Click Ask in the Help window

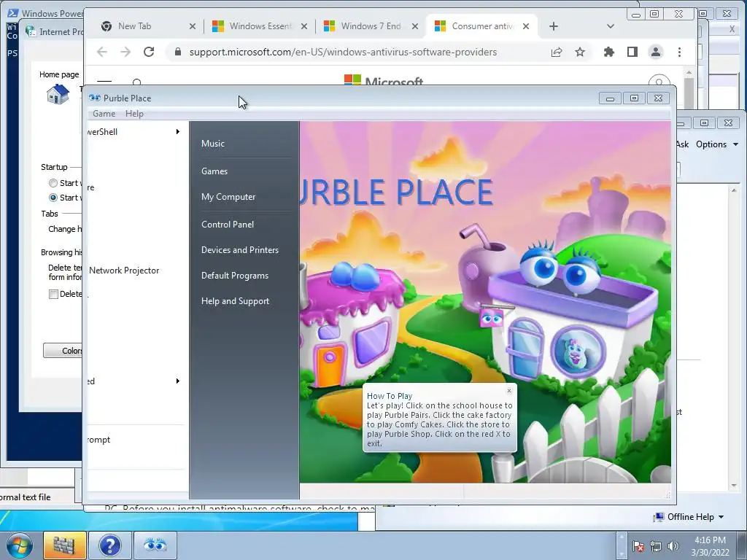point(683,144)
